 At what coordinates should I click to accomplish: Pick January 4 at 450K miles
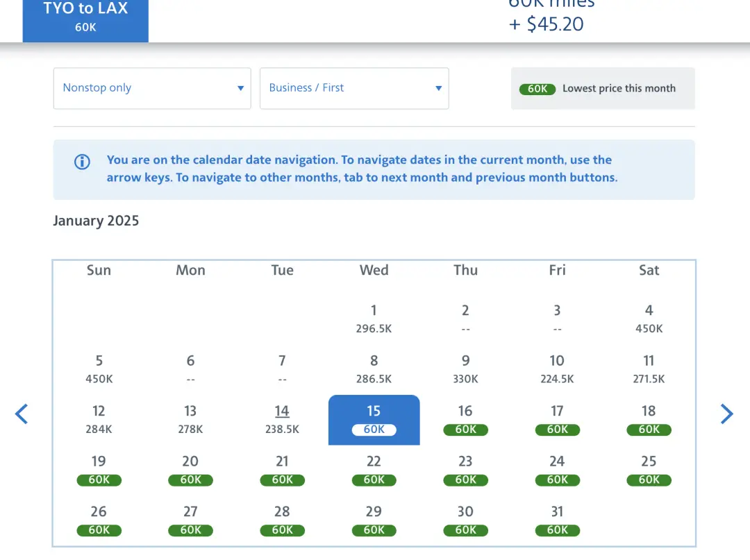649,319
